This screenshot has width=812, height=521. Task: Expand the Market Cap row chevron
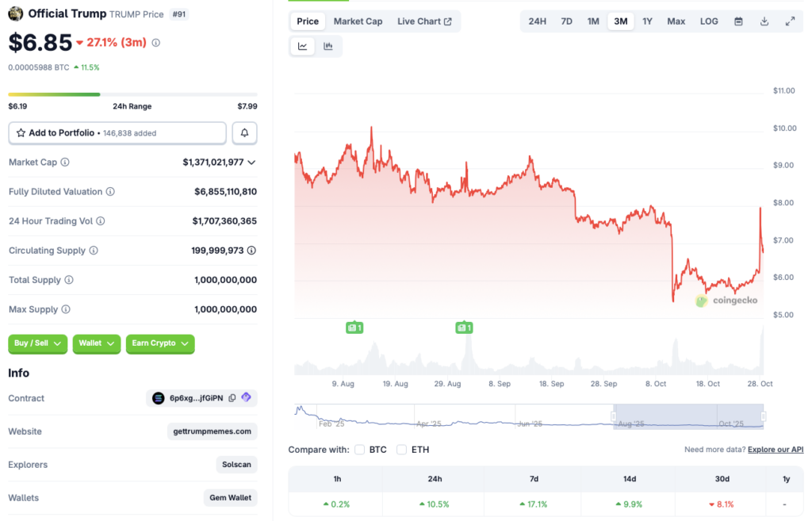pos(254,162)
